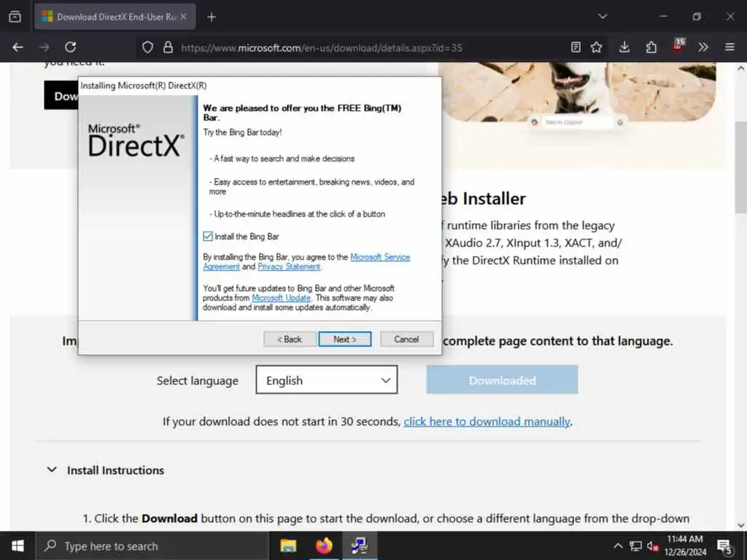Viewport: 747px width, 560px height.
Task: Open the Select language dropdown
Action: point(326,380)
